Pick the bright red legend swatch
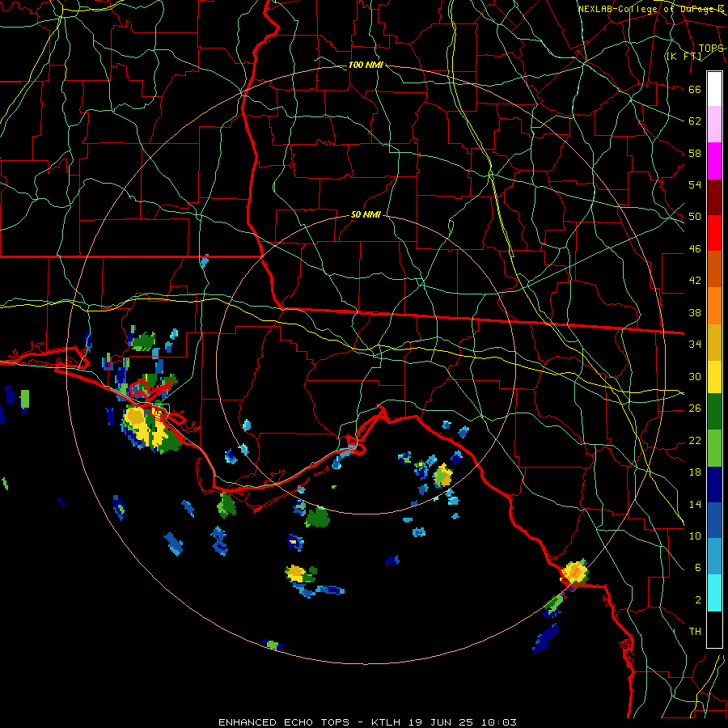 [714, 233]
